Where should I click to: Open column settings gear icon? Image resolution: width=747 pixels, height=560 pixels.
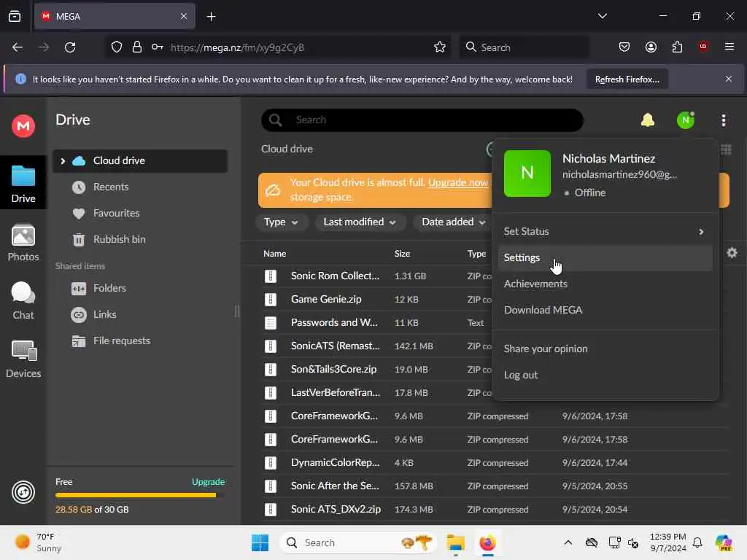point(732,252)
